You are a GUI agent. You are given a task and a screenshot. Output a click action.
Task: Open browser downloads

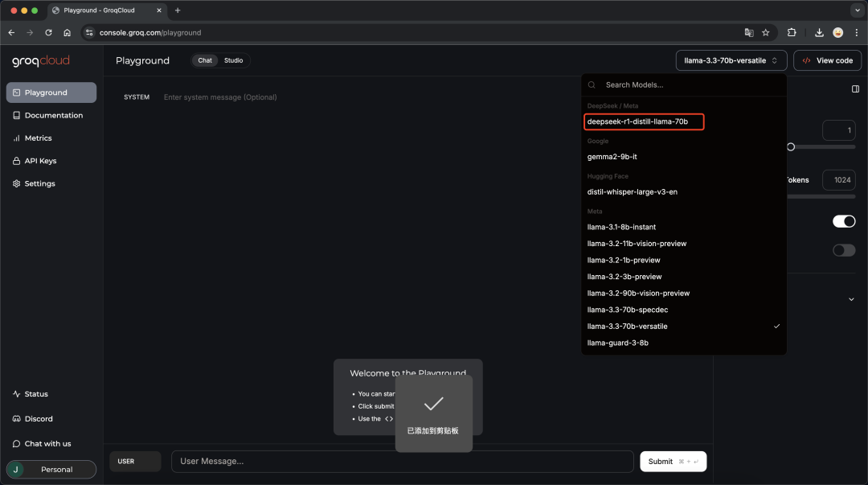click(x=819, y=33)
